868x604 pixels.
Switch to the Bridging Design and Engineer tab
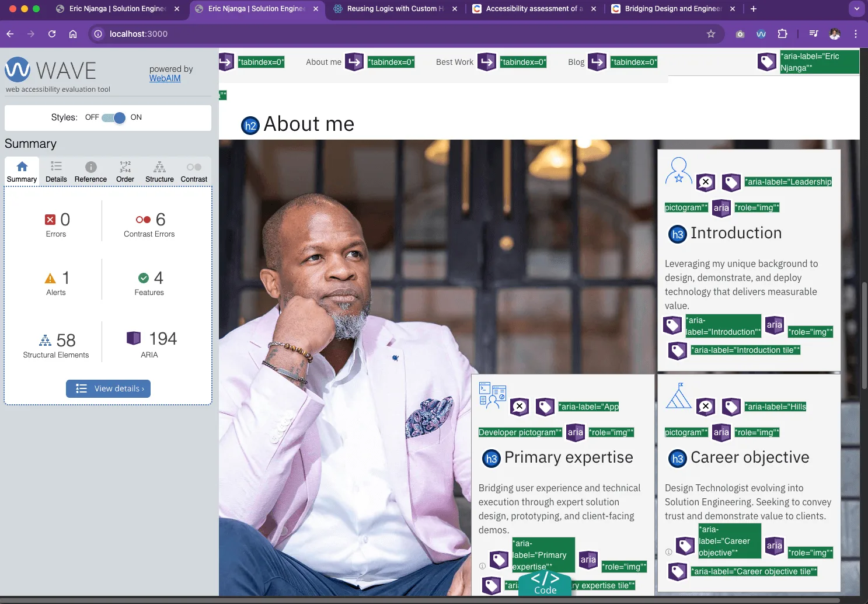click(673, 9)
